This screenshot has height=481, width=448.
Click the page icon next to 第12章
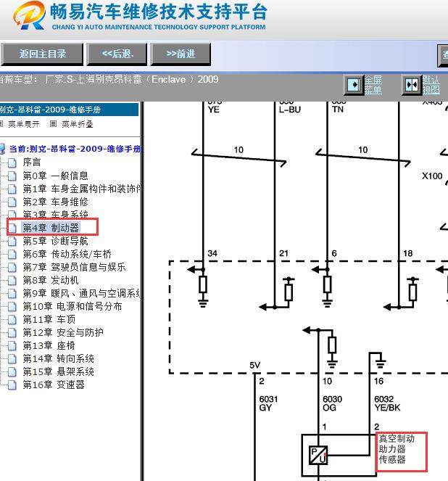12,332
